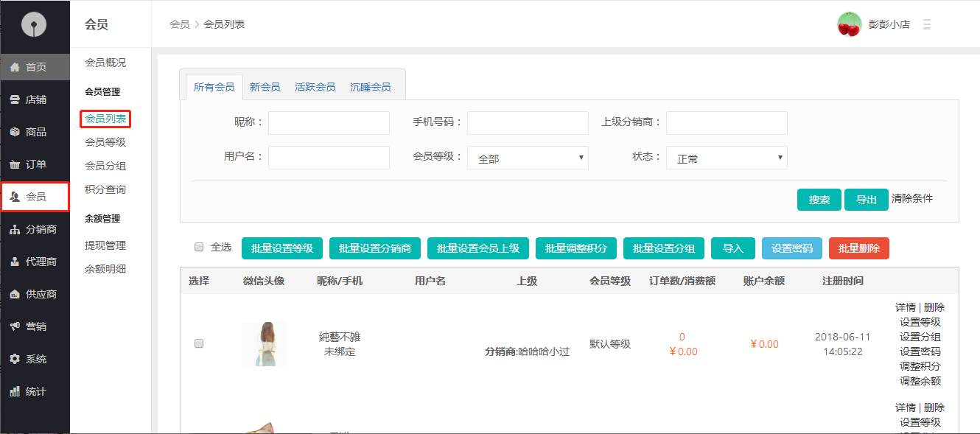Viewport: 980px width, 434px height.
Task: Focus the 手机号码 input field
Action: [528, 123]
